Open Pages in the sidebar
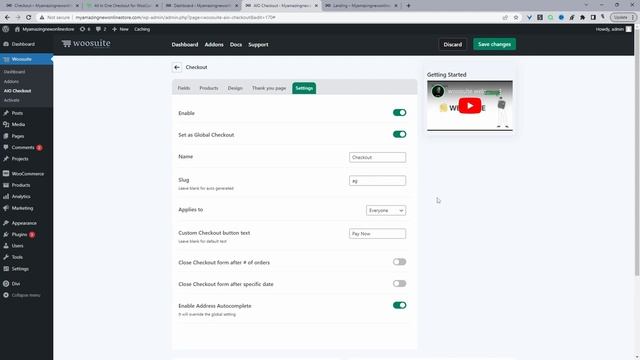Screen dimensions: 640x360 18,136
